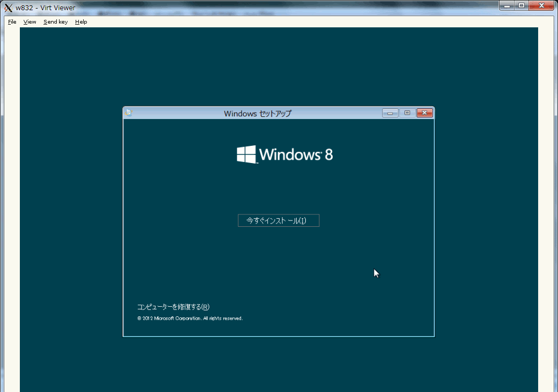The image size is (558, 392).
Task: Minimize the Windows セットアップ dialog
Action: click(x=390, y=113)
